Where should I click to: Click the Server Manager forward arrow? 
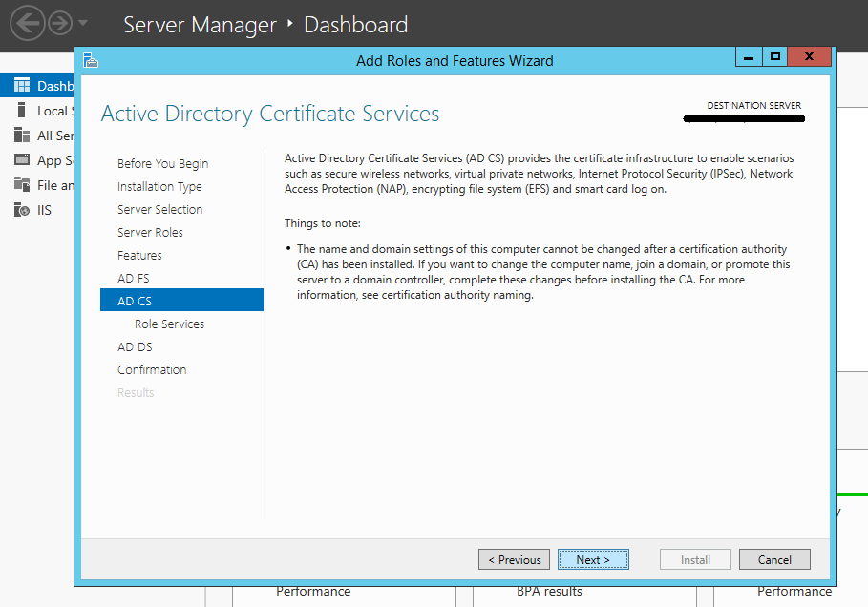pos(59,24)
